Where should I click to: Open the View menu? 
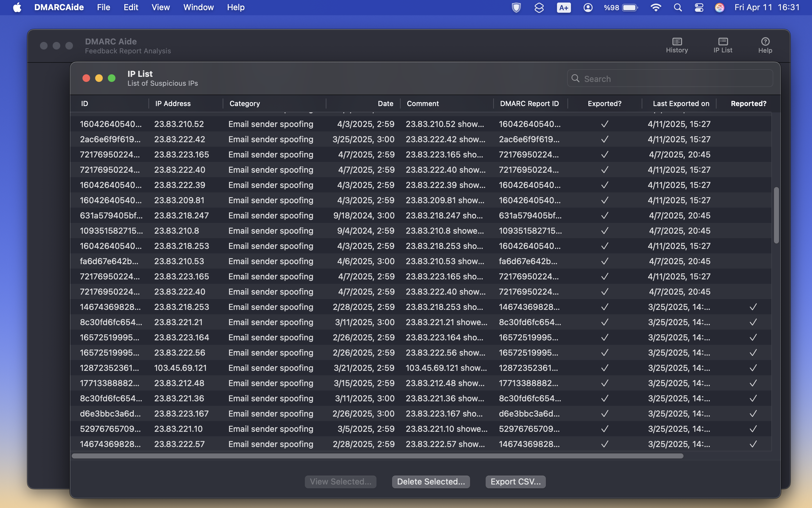coord(160,7)
